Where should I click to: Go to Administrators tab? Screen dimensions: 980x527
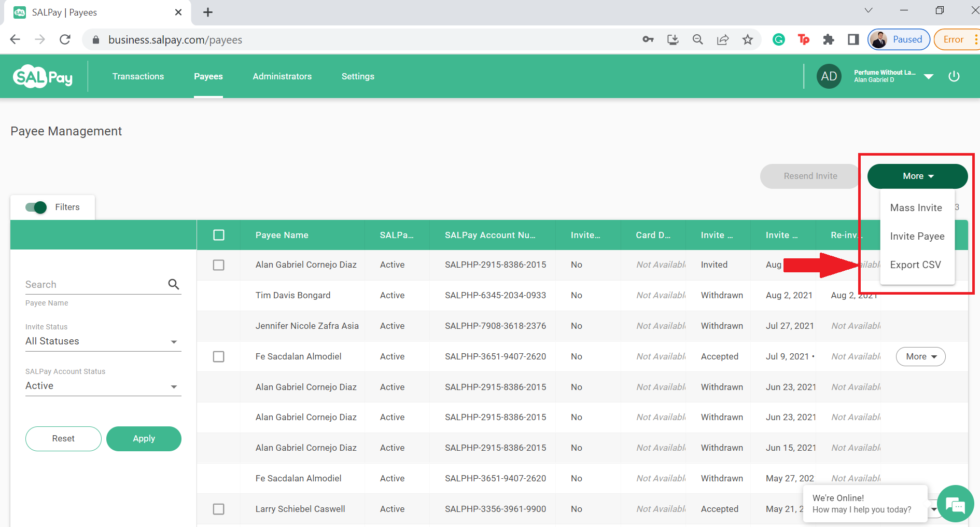click(282, 76)
